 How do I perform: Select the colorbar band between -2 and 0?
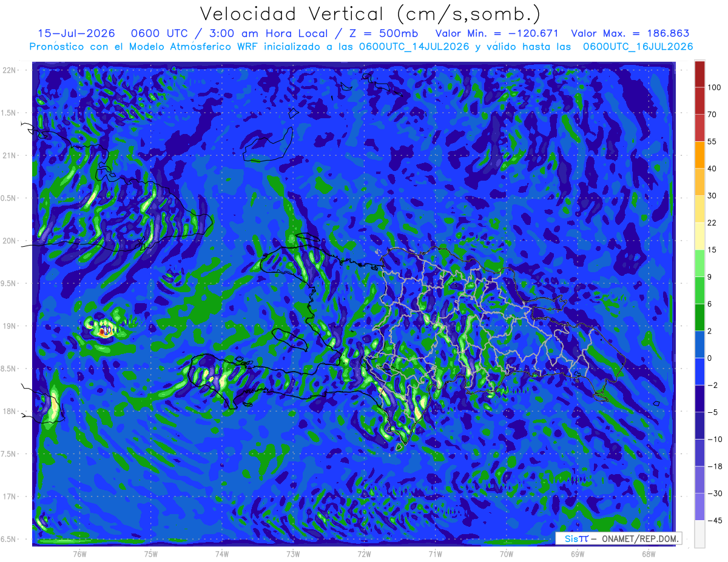point(699,371)
